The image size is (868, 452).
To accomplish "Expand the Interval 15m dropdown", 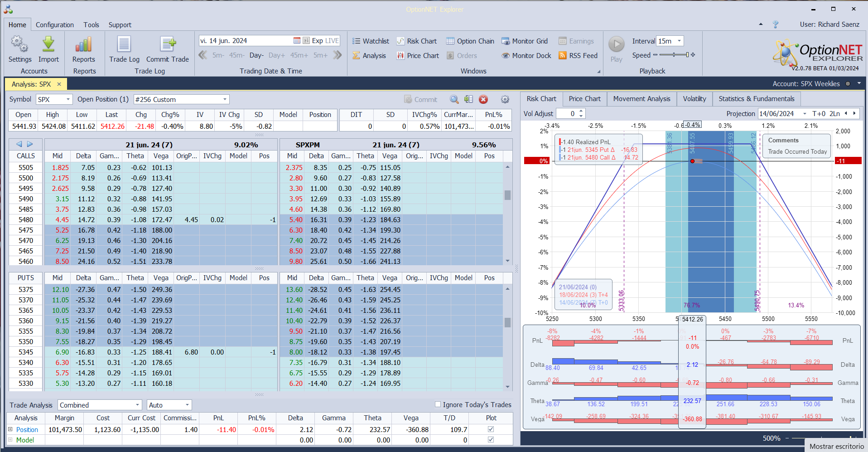I will tap(679, 41).
